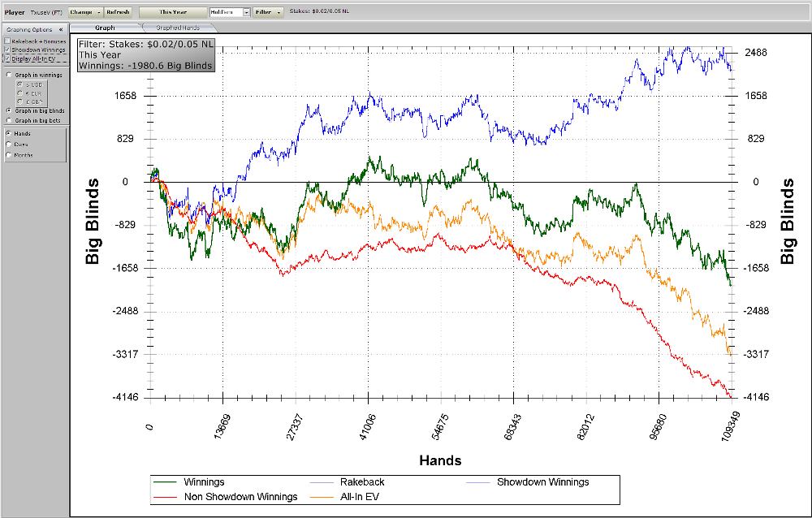Select Graph in winnings radio button
Screen dimensions: 812x518
pos(9,75)
